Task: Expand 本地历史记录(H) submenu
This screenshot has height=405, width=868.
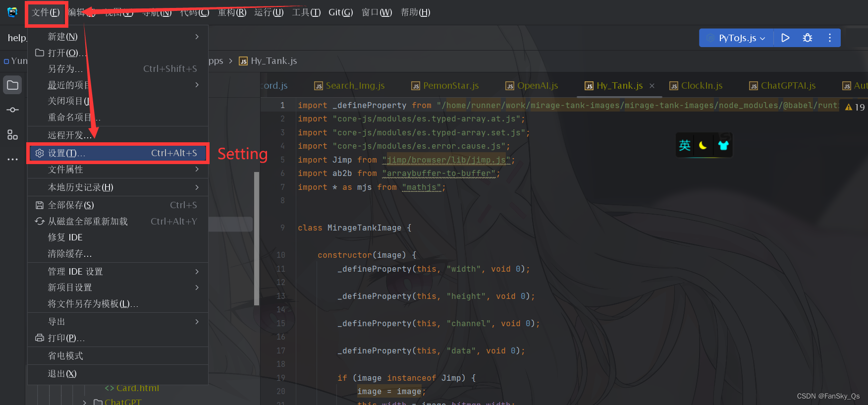Action: pyautogui.click(x=118, y=187)
